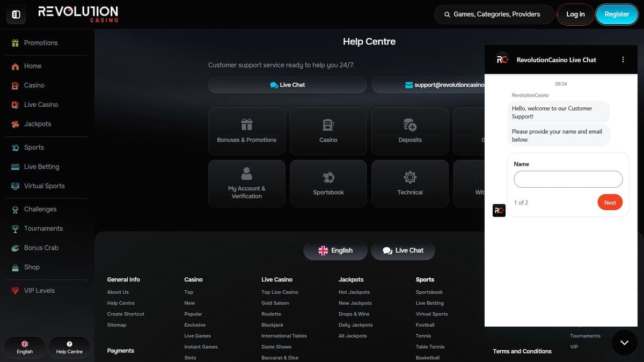Select My Account & Verification help card
Viewport: 644px width, 362px height.
(x=247, y=183)
